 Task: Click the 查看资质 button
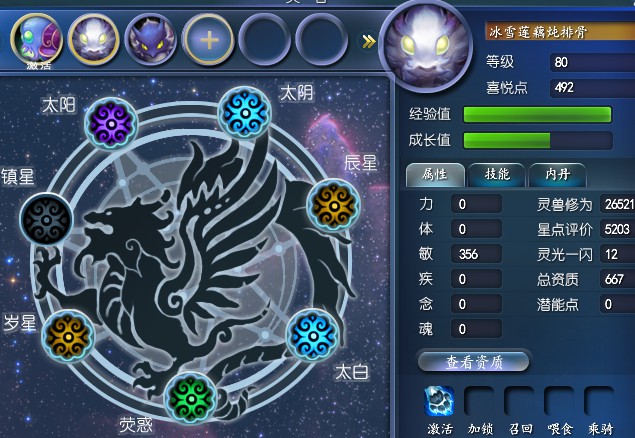click(473, 361)
